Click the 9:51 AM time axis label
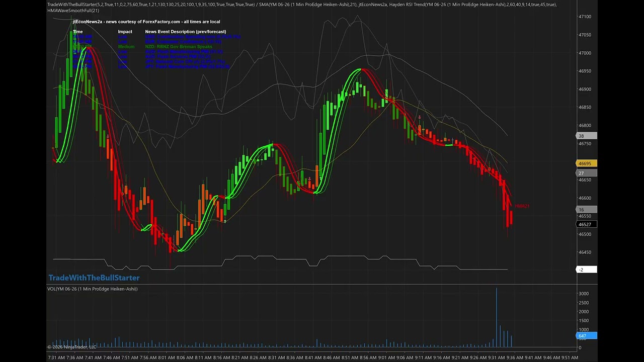 pyautogui.click(x=570, y=358)
